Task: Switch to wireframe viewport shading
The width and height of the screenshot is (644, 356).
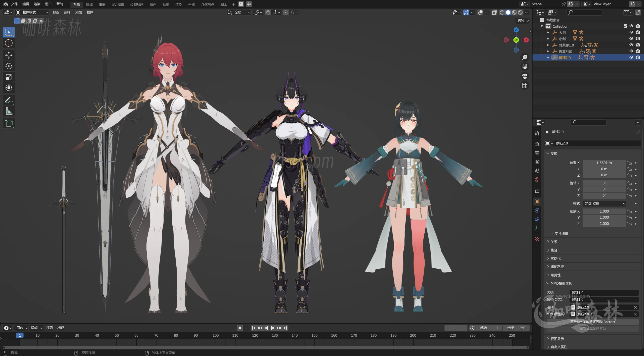Action: coord(502,12)
